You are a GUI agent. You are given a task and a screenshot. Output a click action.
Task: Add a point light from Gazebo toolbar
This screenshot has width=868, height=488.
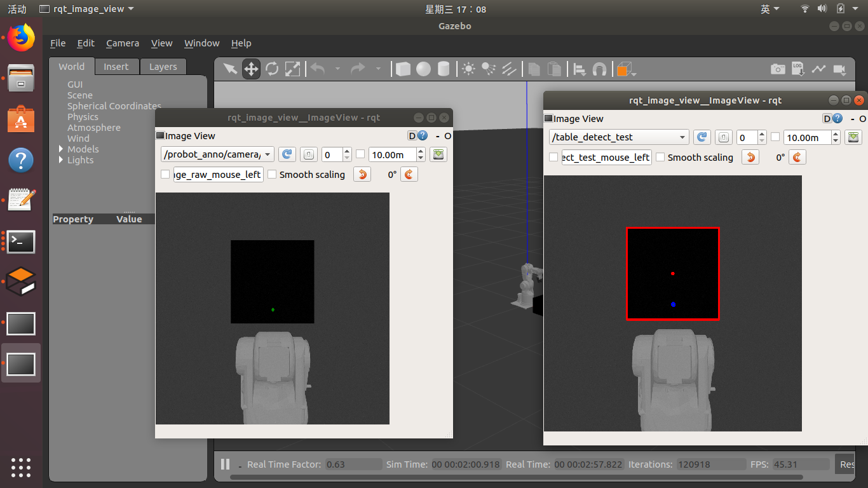click(x=468, y=69)
